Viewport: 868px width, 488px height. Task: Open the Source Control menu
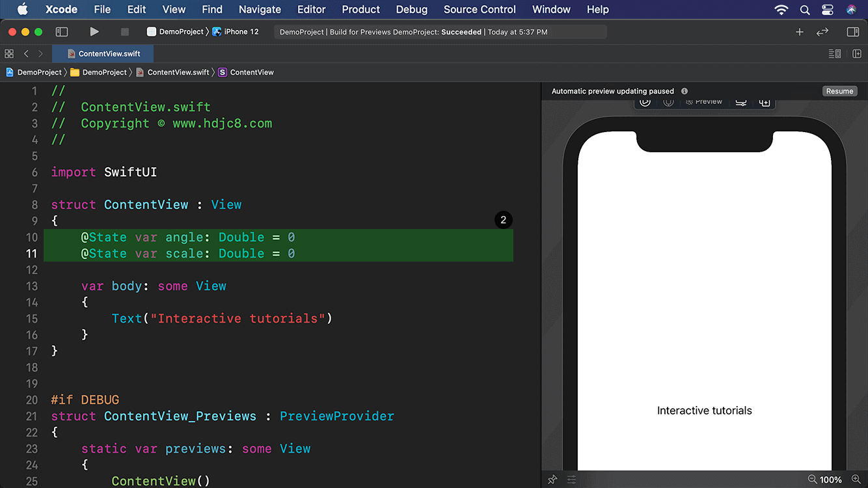pyautogui.click(x=480, y=9)
